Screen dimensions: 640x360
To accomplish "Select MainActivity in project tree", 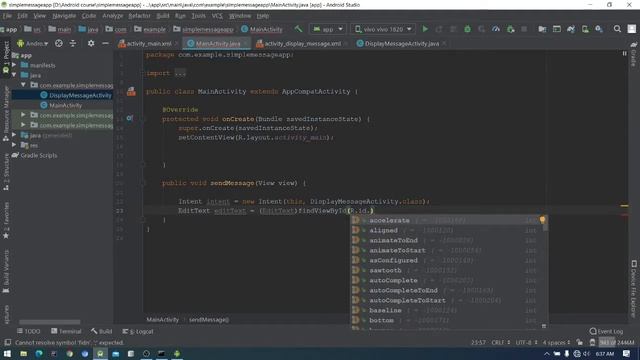I will pos(61,105).
